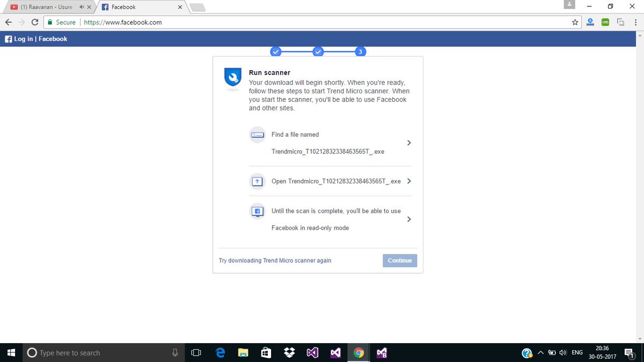
Task: Click the step 3 indicator circle
Action: point(360,51)
